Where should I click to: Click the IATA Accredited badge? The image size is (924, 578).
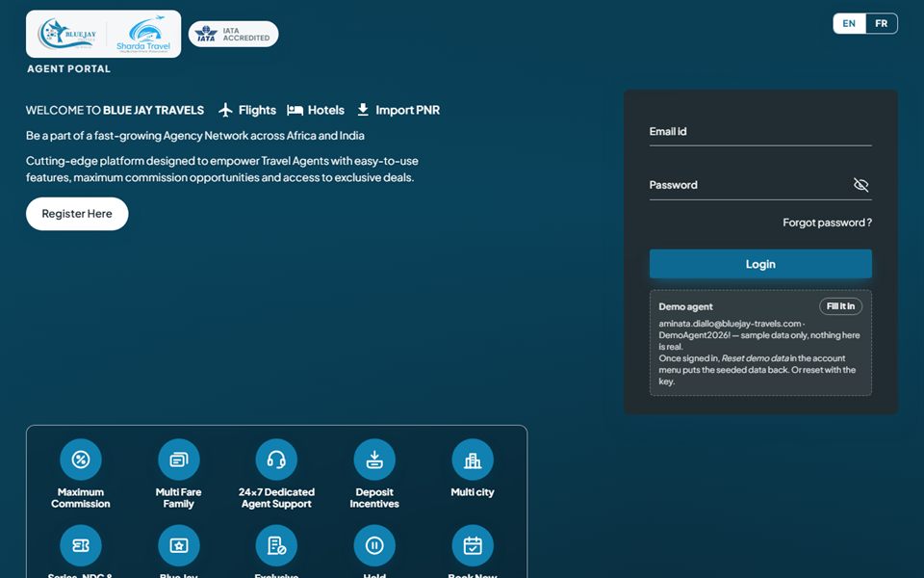pyautogui.click(x=233, y=35)
